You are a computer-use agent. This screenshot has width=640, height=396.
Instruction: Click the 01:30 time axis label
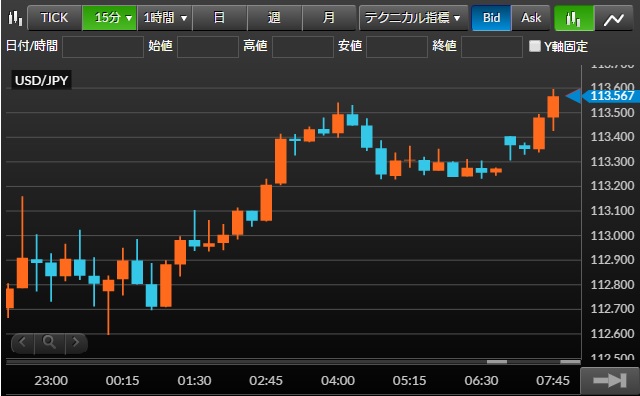click(x=194, y=380)
